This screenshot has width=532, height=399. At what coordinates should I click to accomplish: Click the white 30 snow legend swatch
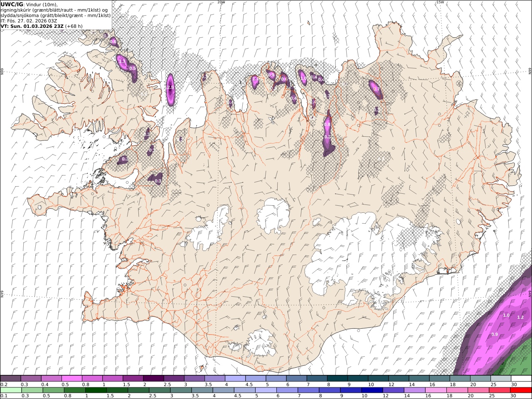point(521,378)
